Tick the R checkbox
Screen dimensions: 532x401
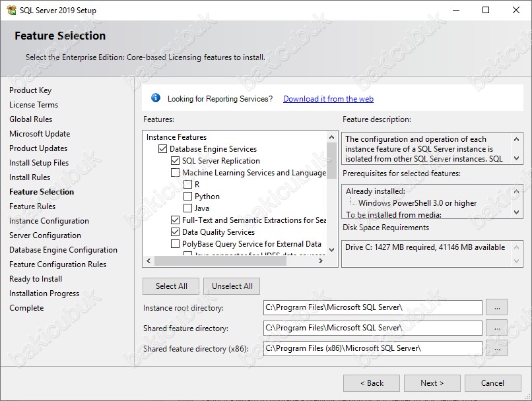click(187, 185)
